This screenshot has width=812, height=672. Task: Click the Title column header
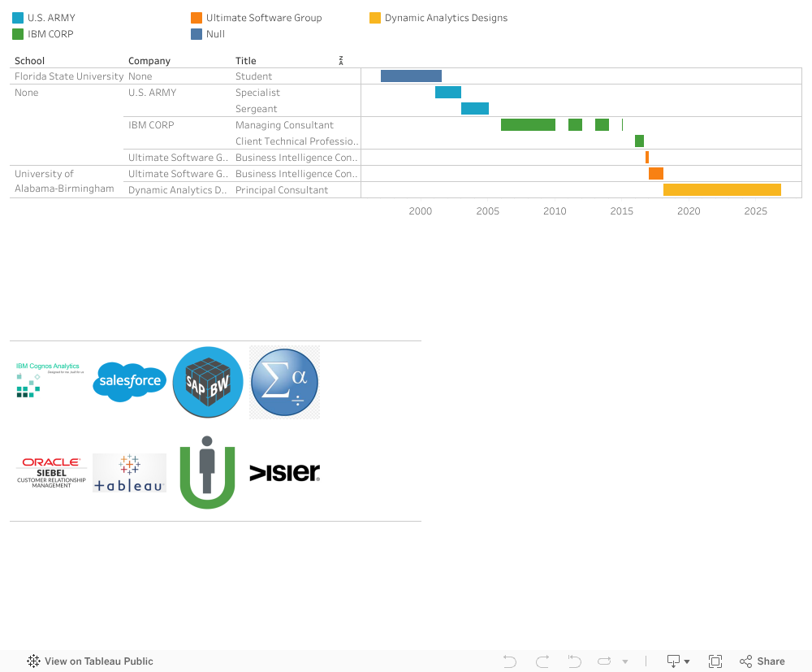pos(246,61)
